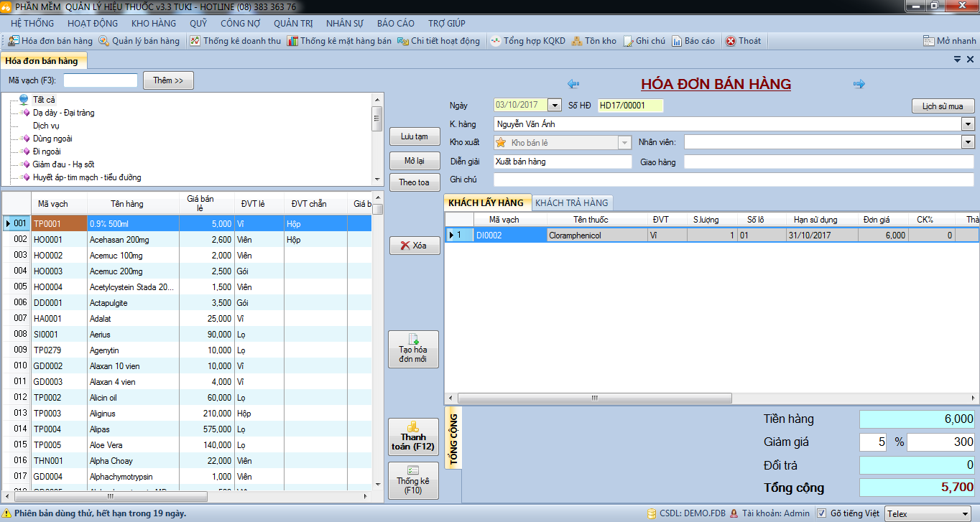
Task: Click invoice items horizontal scrollbar
Action: click(x=594, y=398)
